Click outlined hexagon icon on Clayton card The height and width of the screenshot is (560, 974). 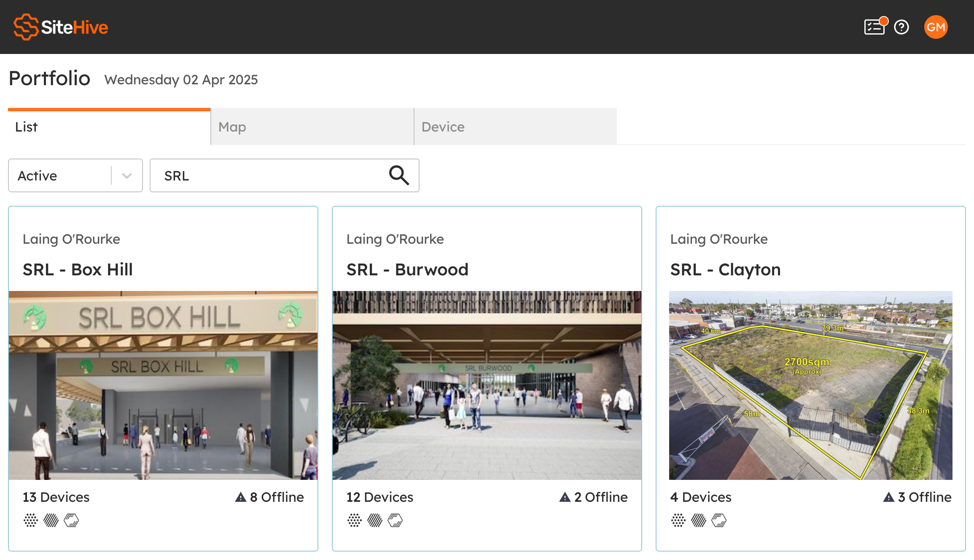click(x=719, y=520)
